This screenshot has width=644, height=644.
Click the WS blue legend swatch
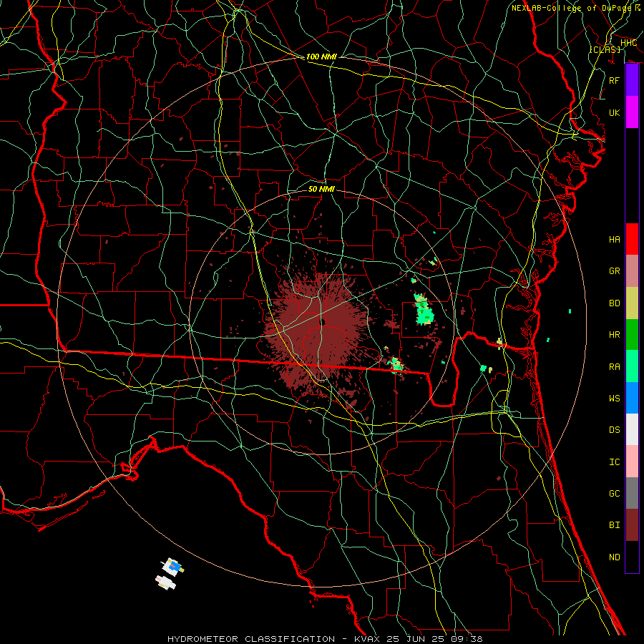pyautogui.click(x=632, y=398)
